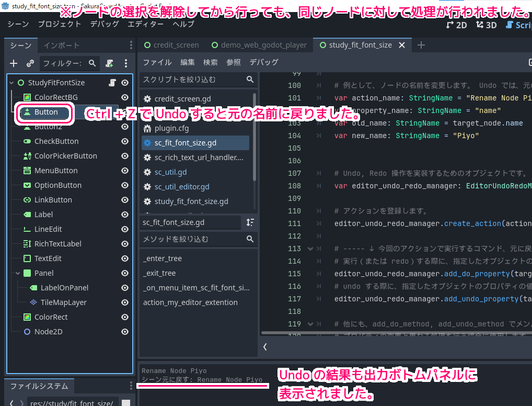
Task: Toggle visibility of ColorPickerButton node
Action: [x=125, y=156]
